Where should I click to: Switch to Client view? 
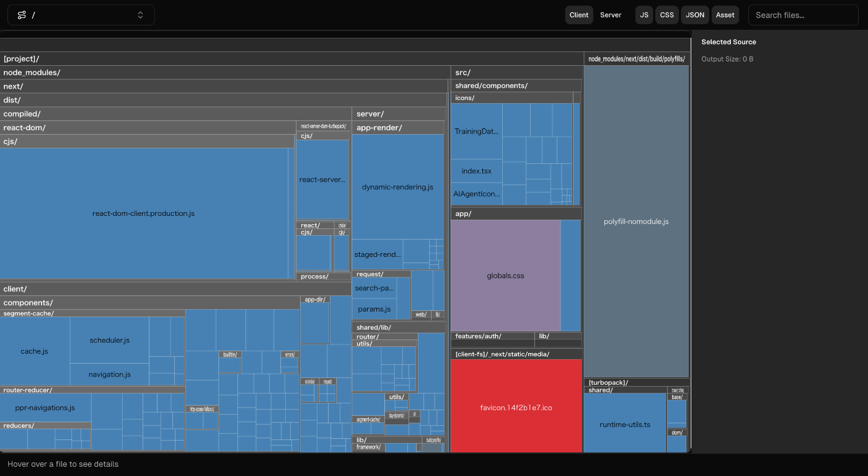579,15
